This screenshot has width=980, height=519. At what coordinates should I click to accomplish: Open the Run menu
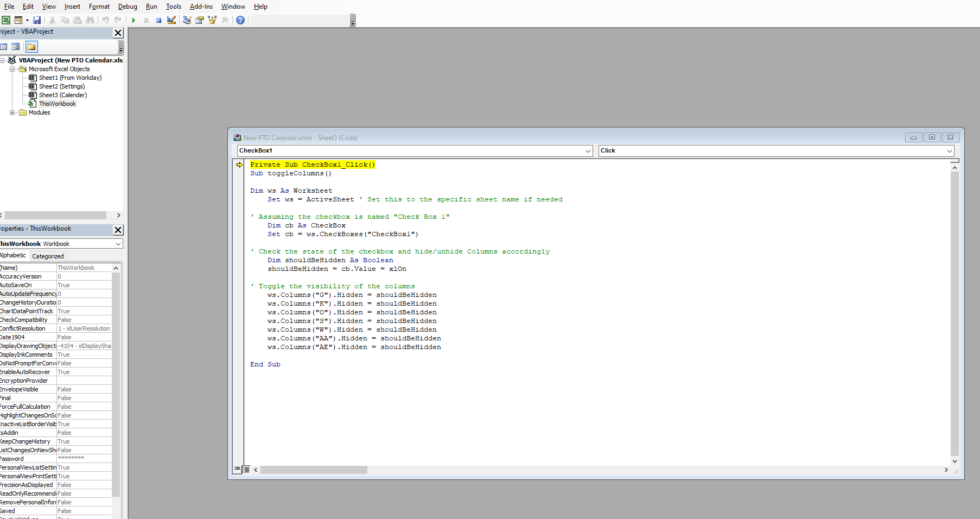151,7
